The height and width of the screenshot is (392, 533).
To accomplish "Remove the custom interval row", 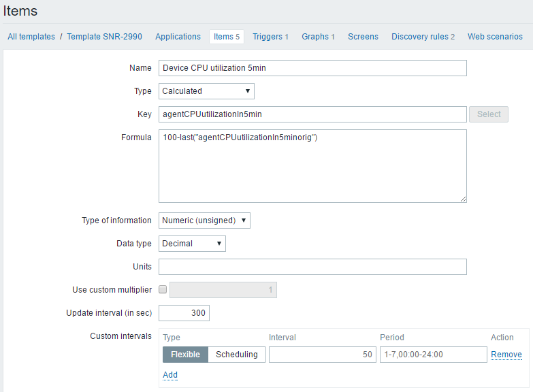I will (506, 355).
